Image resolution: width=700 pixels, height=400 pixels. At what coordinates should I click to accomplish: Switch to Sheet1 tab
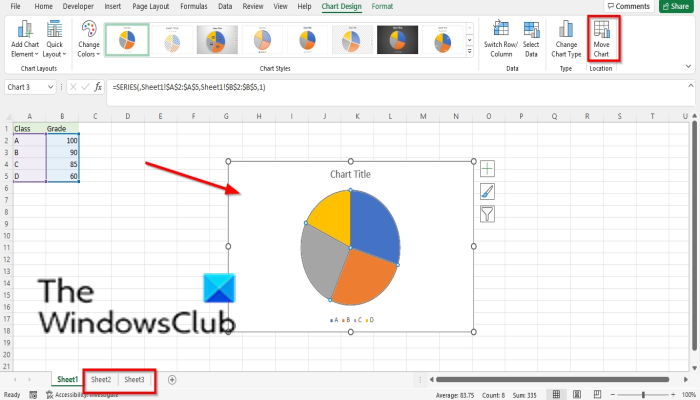click(x=67, y=379)
